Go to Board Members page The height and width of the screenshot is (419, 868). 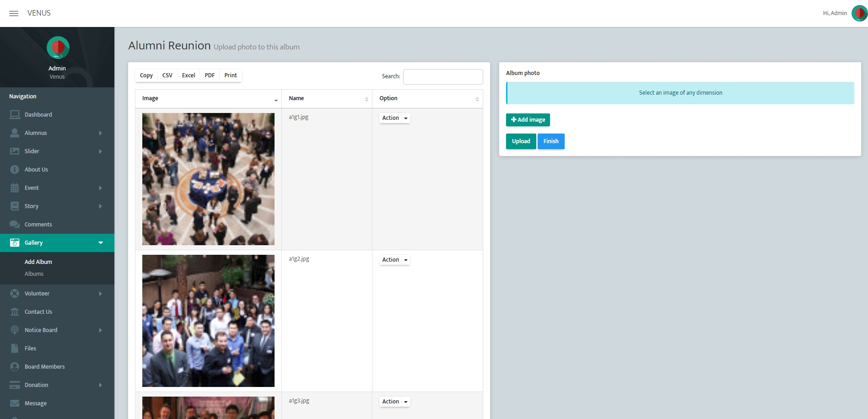[45, 366]
